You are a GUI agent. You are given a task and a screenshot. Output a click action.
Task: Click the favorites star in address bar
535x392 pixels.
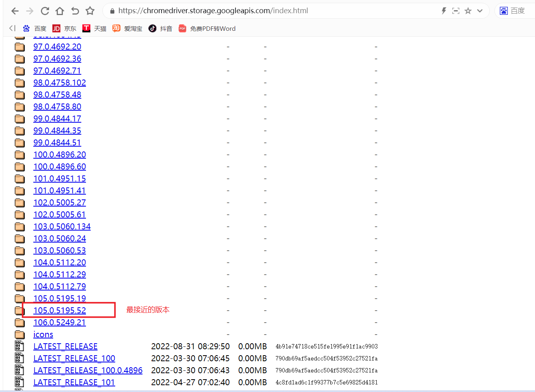[468, 11]
